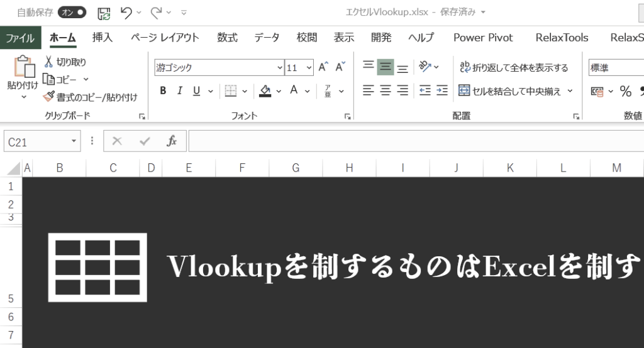Viewport: 644px width, 348px height.
Task: Open the Undo history dropdown
Action: coord(139,13)
